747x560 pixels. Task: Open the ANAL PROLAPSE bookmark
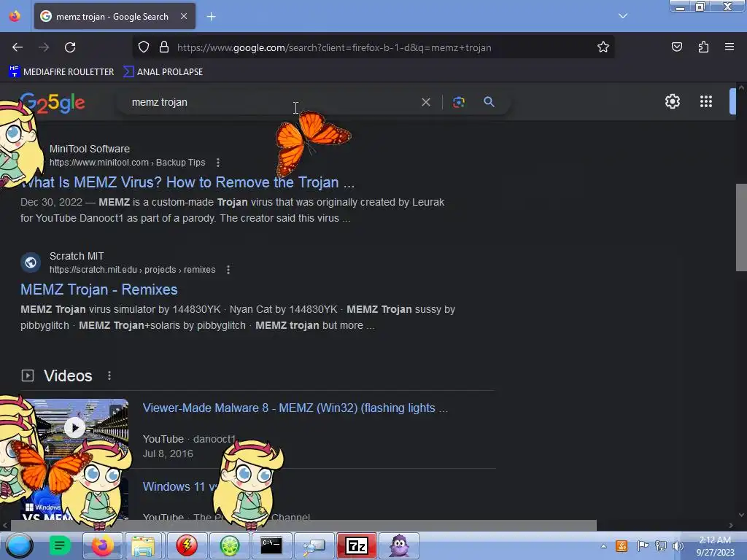pos(163,72)
